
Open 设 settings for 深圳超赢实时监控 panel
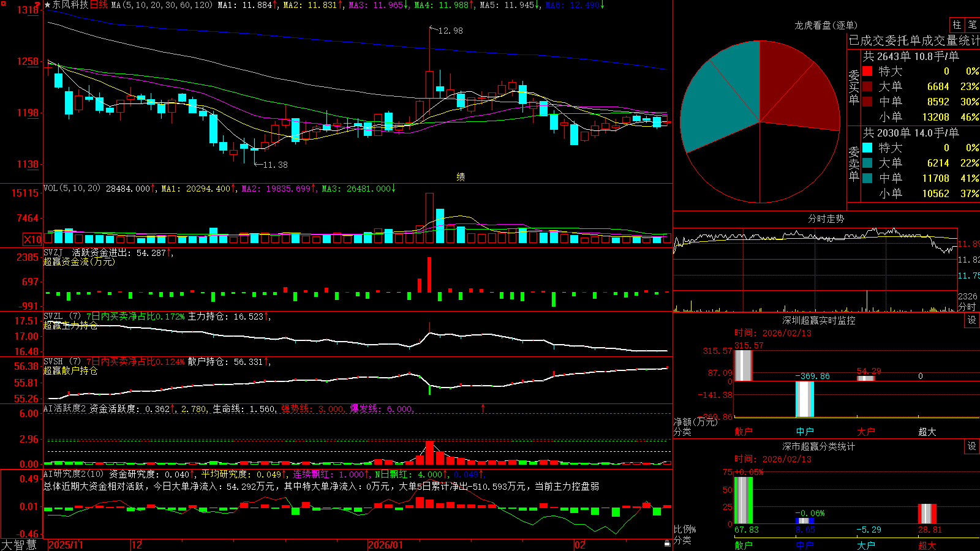tap(972, 320)
